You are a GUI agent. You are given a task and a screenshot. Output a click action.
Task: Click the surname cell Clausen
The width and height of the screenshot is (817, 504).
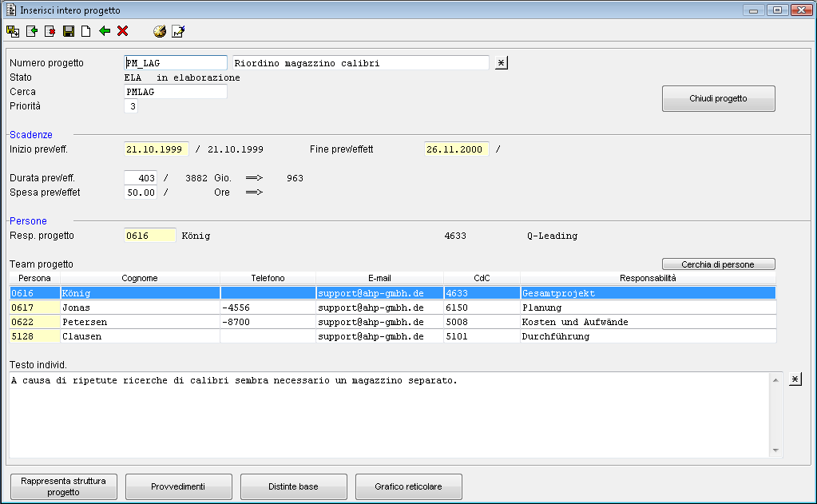point(141,336)
